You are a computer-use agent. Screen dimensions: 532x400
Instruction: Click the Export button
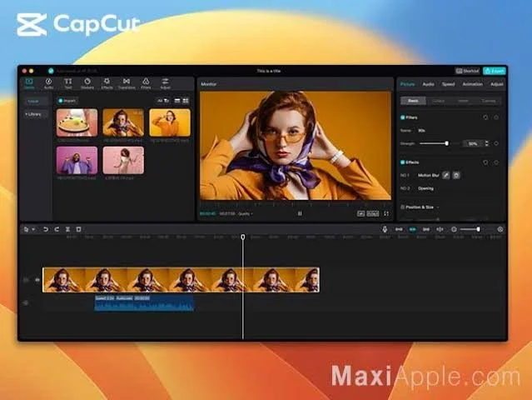click(494, 71)
